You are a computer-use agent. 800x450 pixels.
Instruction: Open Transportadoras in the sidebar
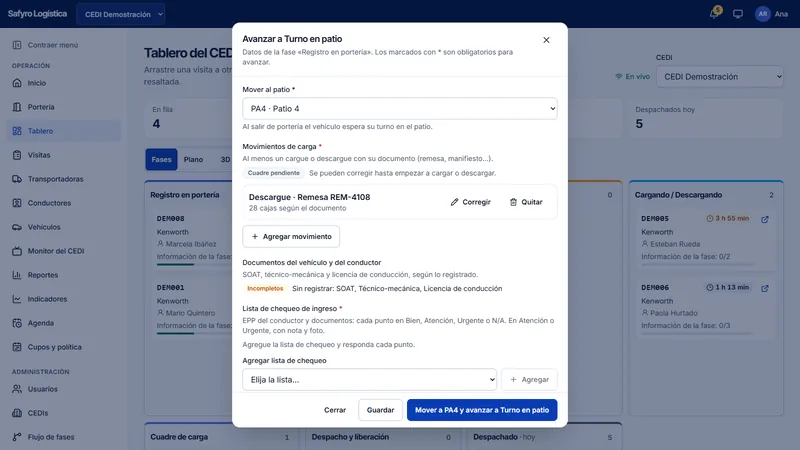pos(63,179)
